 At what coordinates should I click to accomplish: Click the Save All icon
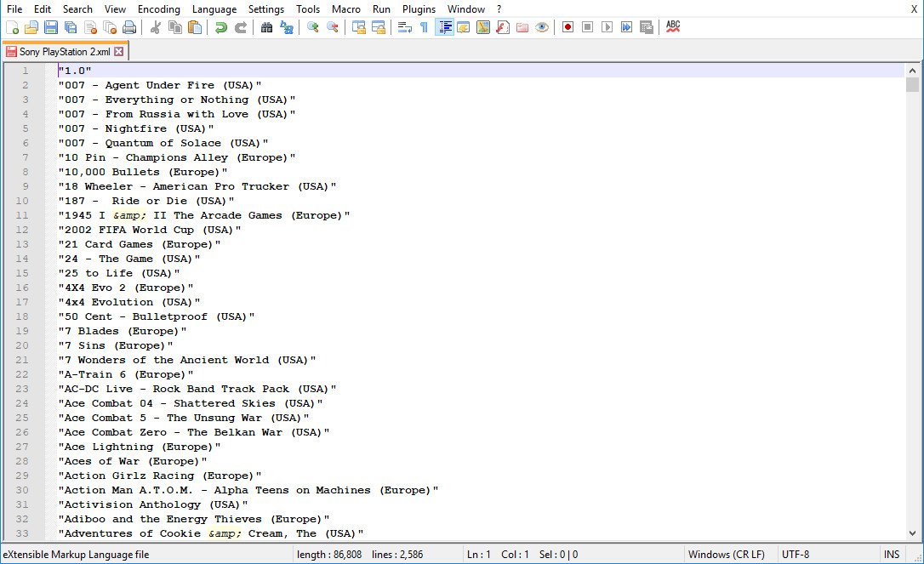(71, 27)
